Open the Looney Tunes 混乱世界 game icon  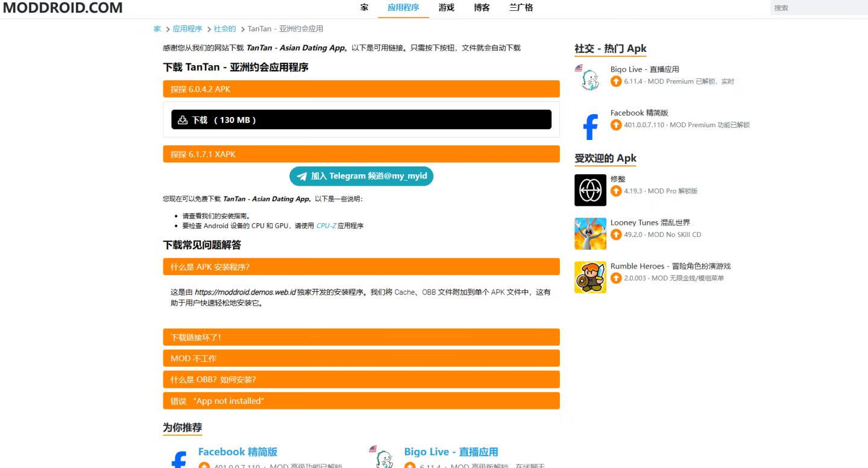pyautogui.click(x=590, y=234)
